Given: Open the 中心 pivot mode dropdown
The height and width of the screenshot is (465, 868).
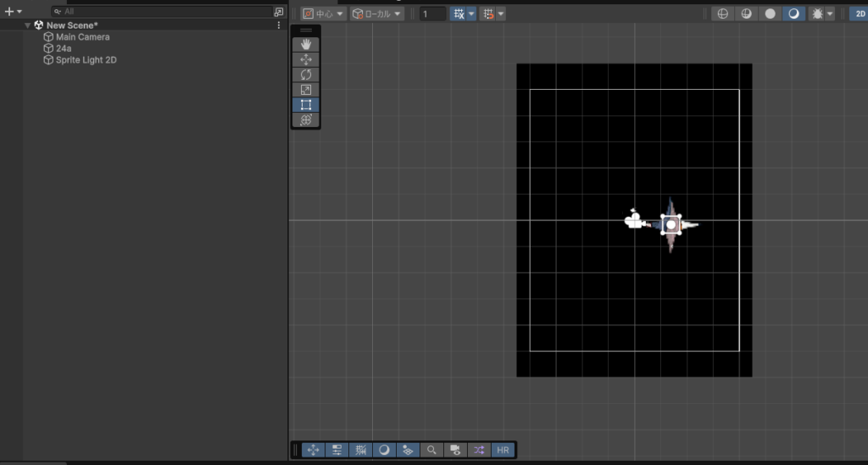Looking at the screenshot, I should [x=324, y=14].
